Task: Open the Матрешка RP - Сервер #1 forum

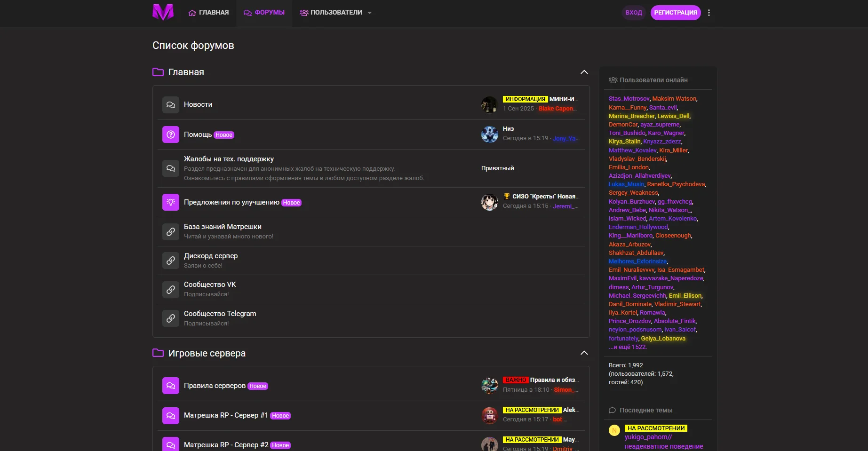Action: [225, 415]
